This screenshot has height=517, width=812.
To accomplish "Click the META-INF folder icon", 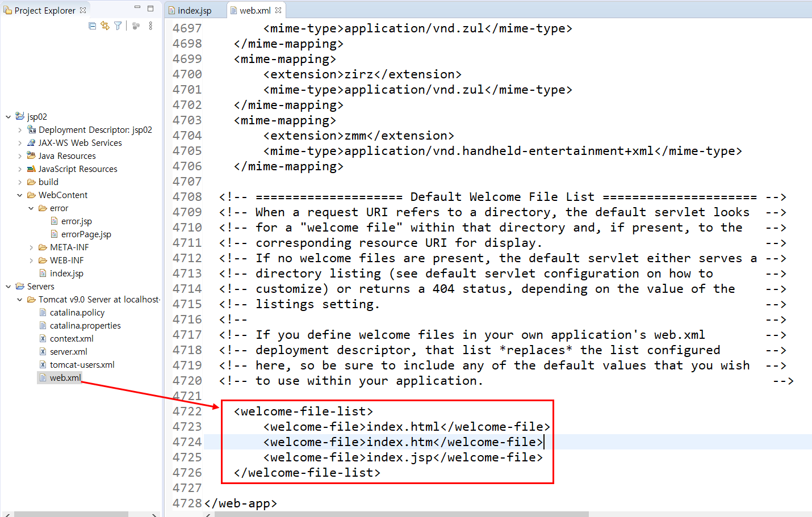I will (43, 247).
